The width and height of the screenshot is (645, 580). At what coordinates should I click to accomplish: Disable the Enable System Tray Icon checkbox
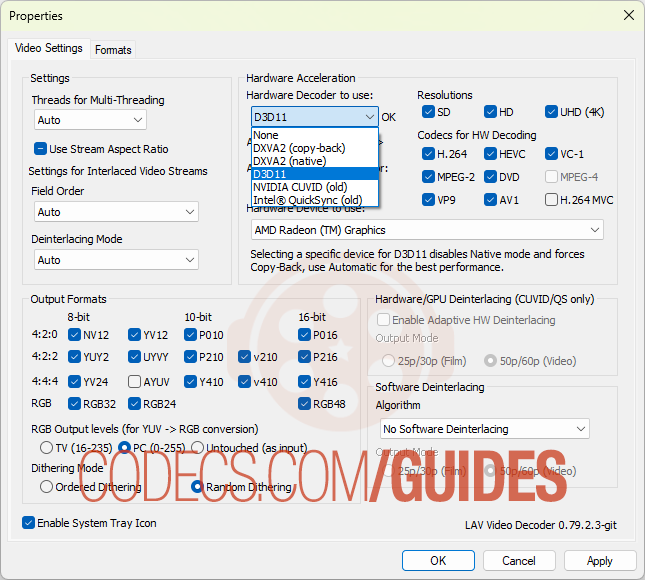[x=29, y=523]
